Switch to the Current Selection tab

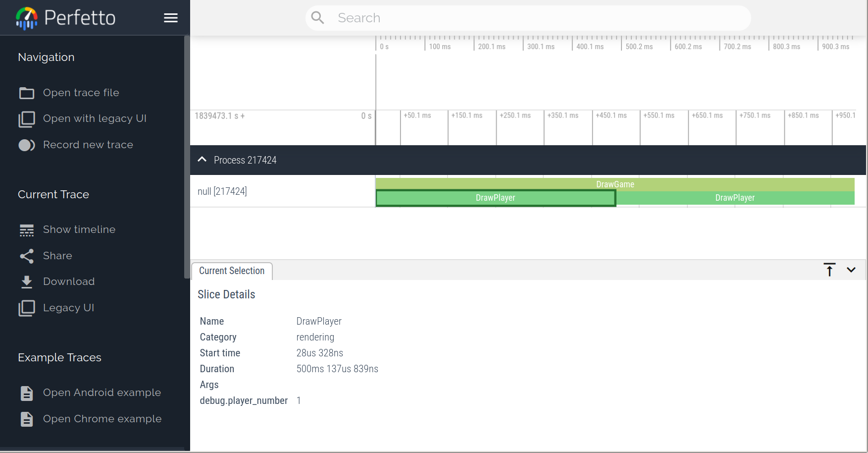pos(231,271)
